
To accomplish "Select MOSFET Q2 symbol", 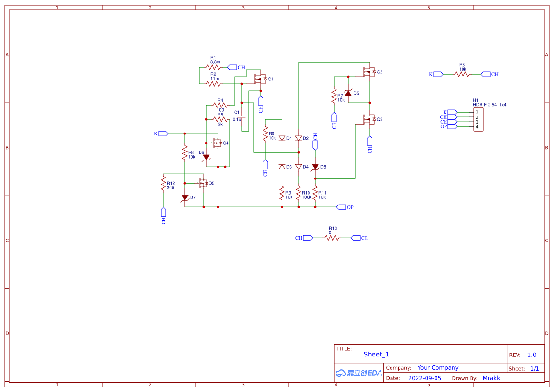I will pos(369,71).
